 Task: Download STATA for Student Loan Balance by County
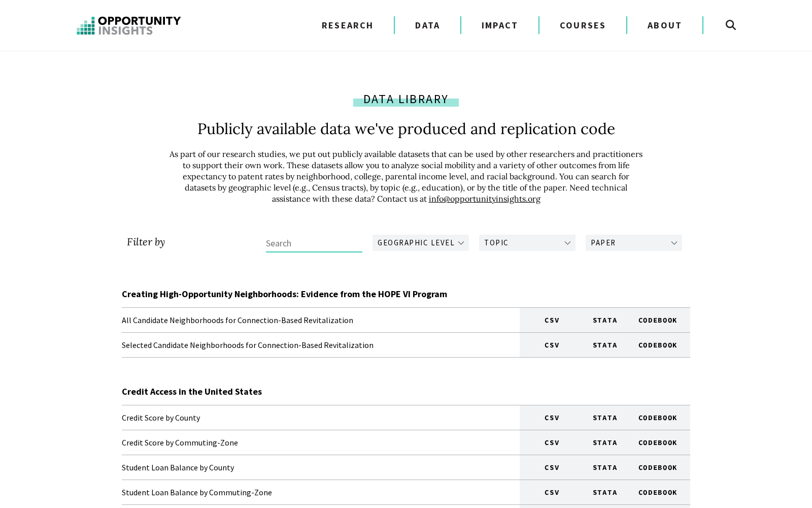(605, 467)
